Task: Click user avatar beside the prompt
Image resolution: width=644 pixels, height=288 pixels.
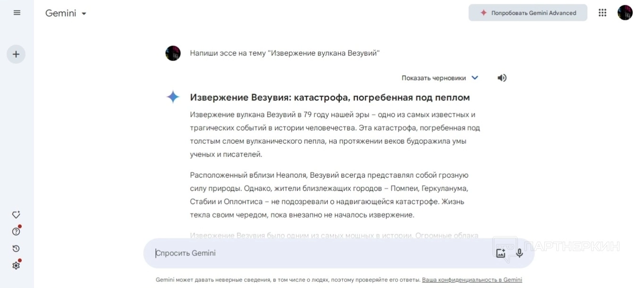Action: 173,53
